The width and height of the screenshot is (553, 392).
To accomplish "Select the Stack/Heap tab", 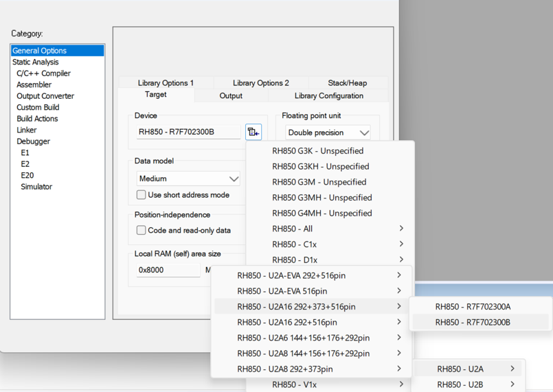I will (x=348, y=83).
